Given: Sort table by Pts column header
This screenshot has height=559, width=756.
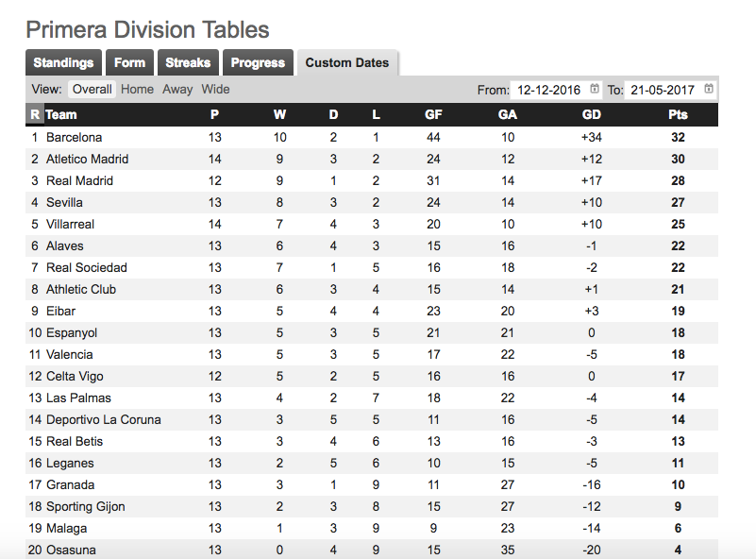Looking at the screenshot, I should coord(678,115).
